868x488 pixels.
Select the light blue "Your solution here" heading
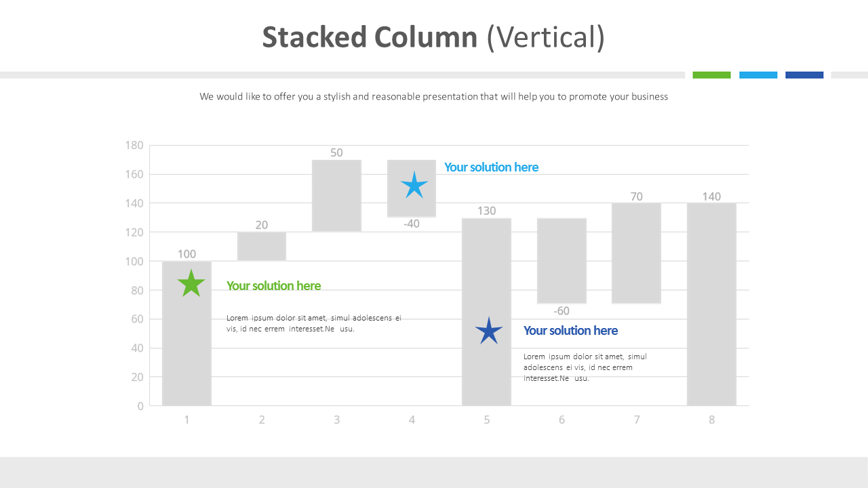(491, 167)
